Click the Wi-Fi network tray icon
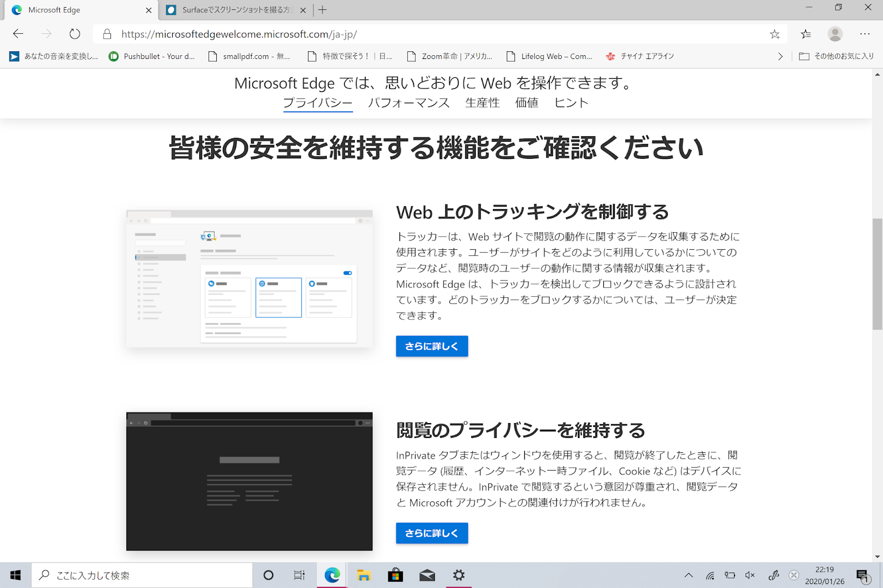Viewport: 883px width, 588px height. pos(710,575)
